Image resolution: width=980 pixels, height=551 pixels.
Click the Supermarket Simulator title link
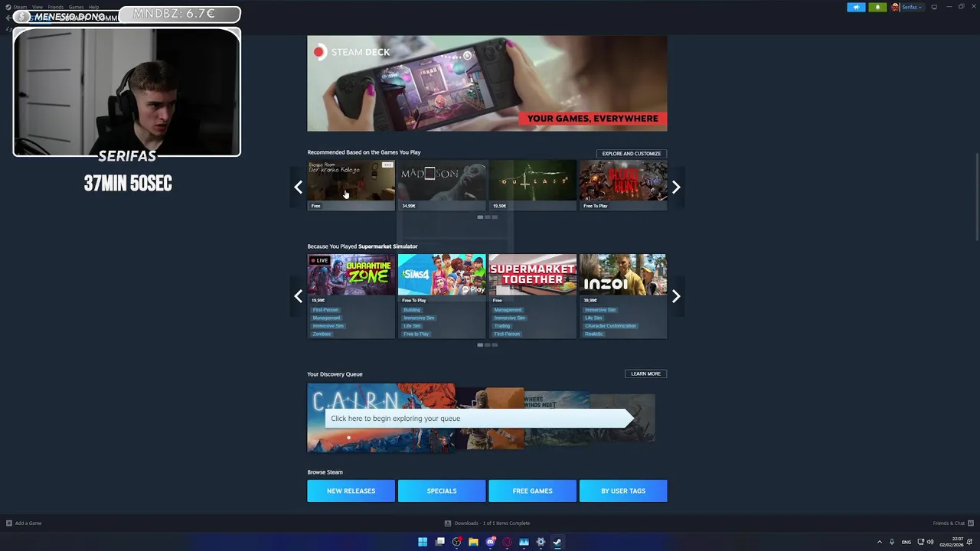[x=388, y=246]
